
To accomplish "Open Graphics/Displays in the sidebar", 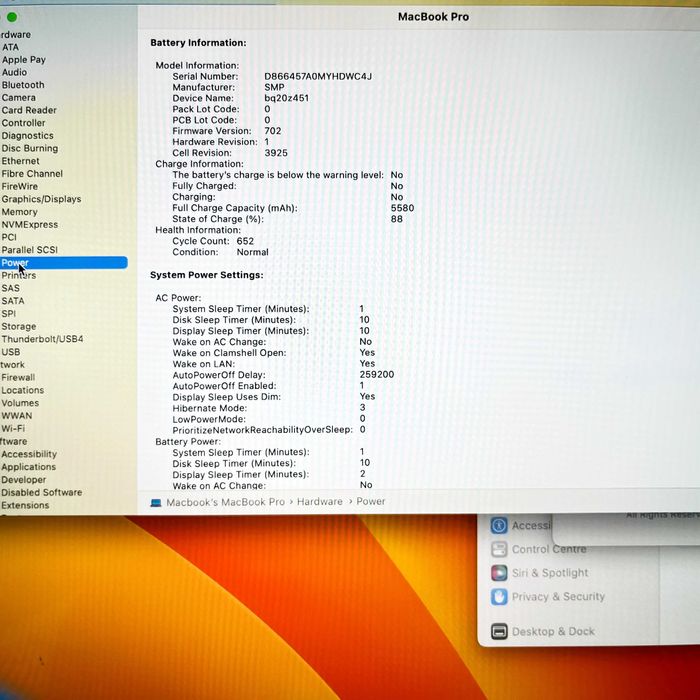I will [x=41, y=200].
